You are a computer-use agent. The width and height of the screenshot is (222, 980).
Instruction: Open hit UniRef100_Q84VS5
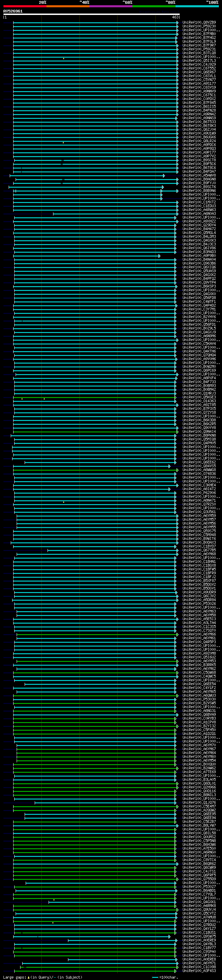pos(199,466)
